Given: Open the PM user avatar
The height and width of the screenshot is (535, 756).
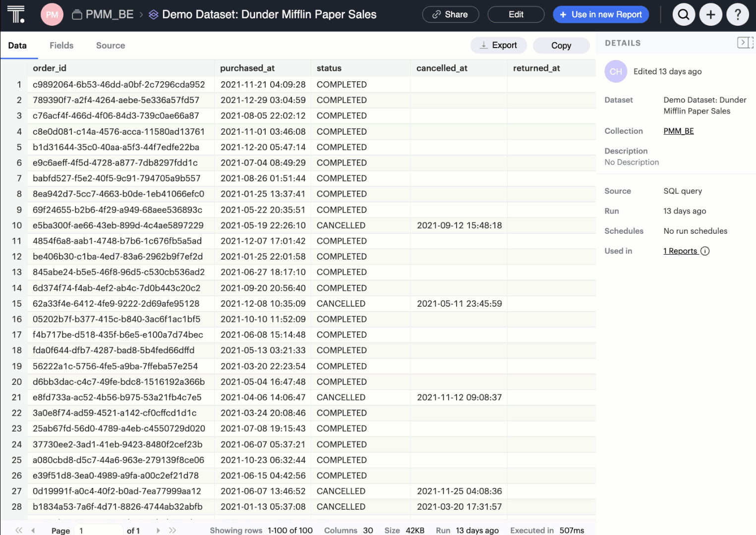Looking at the screenshot, I should [52, 15].
